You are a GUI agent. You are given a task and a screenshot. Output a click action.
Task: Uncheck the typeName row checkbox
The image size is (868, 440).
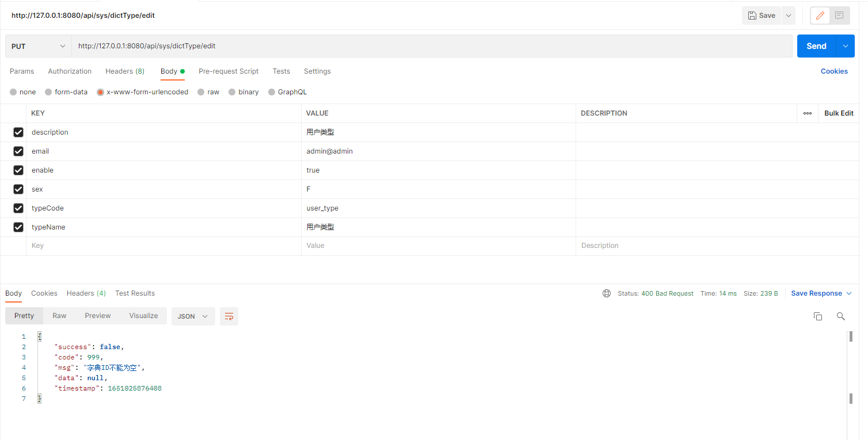click(x=18, y=227)
